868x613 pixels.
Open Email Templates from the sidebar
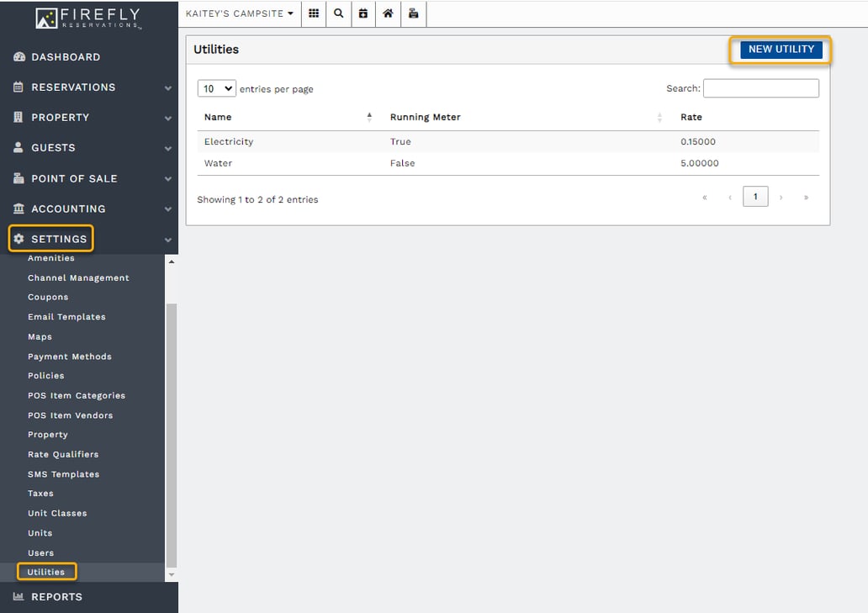(x=66, y=317)
